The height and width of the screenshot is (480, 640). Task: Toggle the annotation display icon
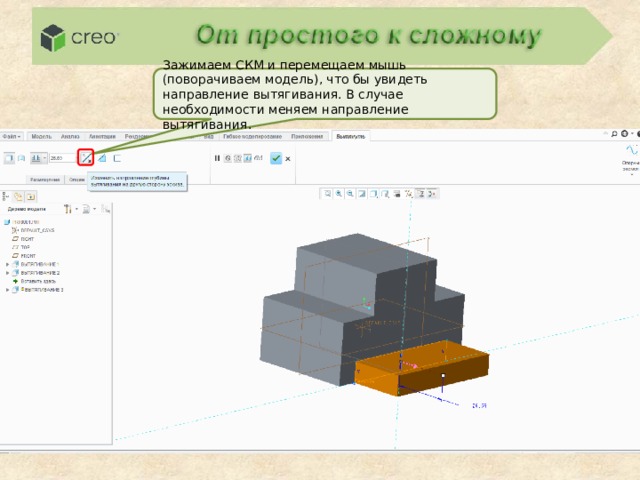[x=420, y=194]
